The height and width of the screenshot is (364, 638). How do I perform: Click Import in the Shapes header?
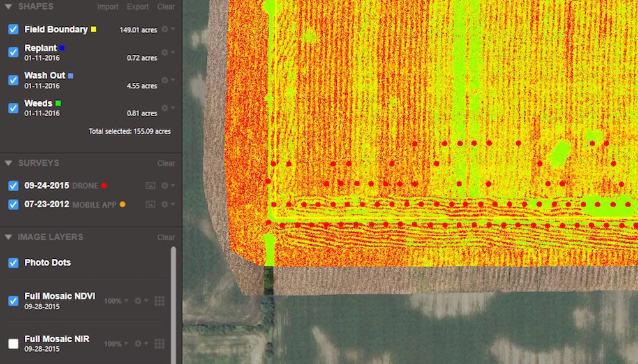(107, 6)
